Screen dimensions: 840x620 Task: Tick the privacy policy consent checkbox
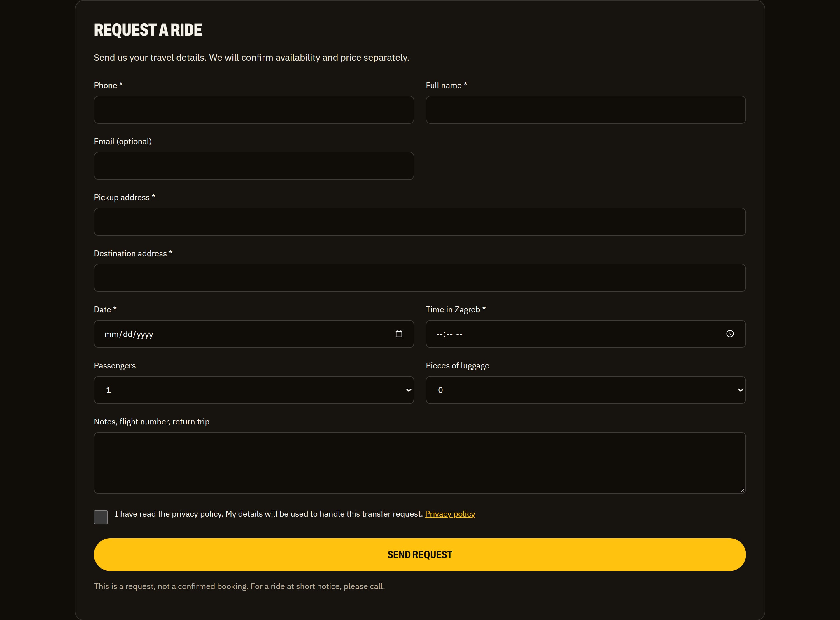101,517
